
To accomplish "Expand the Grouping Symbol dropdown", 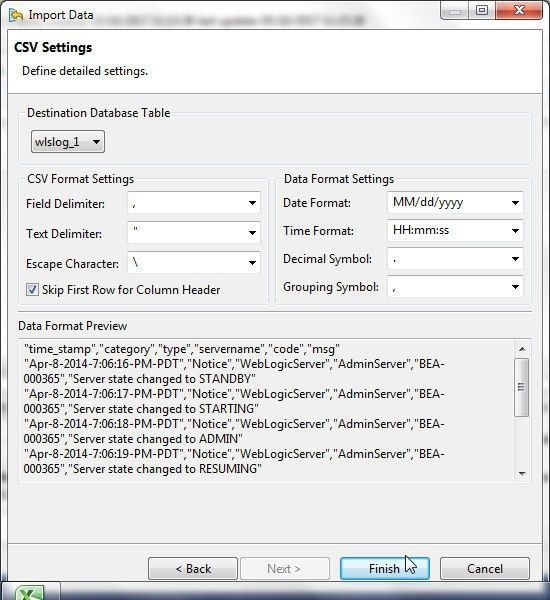I will tap(455, 287).
